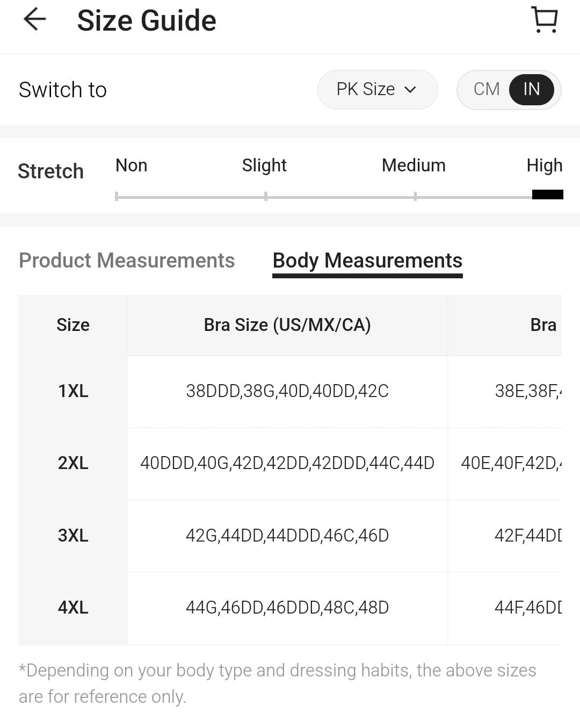Tap the back arrow icon

tap(35, 20)
